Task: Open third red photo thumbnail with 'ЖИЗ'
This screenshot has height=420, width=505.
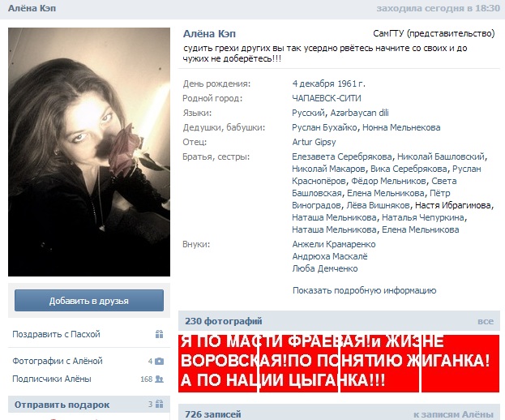Action: [379, 363]
